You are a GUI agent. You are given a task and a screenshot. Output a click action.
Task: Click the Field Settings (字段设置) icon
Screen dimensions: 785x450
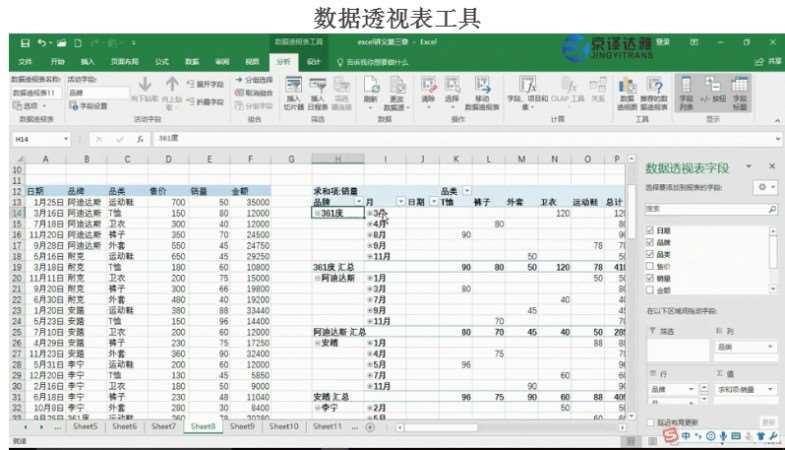click(74, 106)
